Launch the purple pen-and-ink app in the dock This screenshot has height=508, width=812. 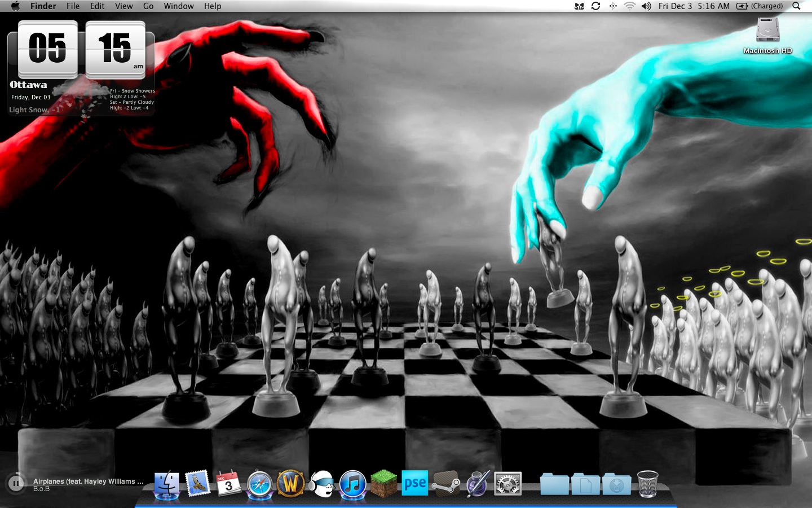pyautogui.click(x=477, y=484)
